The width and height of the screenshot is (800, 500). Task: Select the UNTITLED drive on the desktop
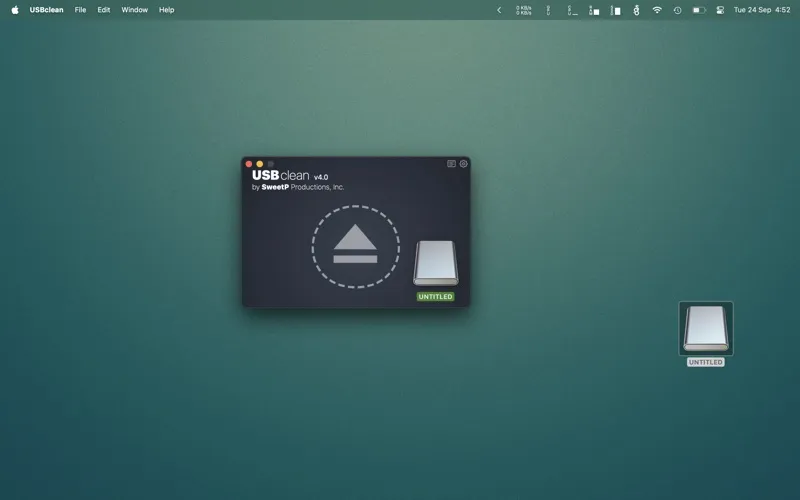(x=706, y=328)
